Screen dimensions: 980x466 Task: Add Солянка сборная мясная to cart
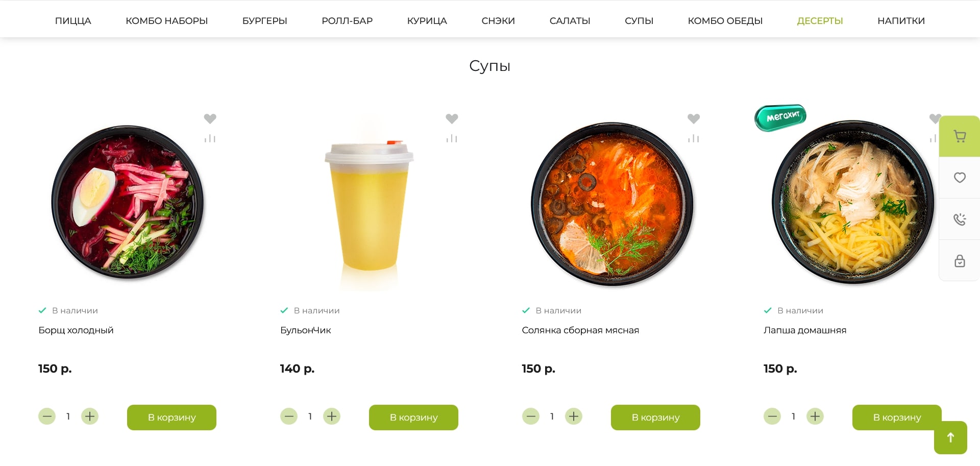click(x=655, y=418)
